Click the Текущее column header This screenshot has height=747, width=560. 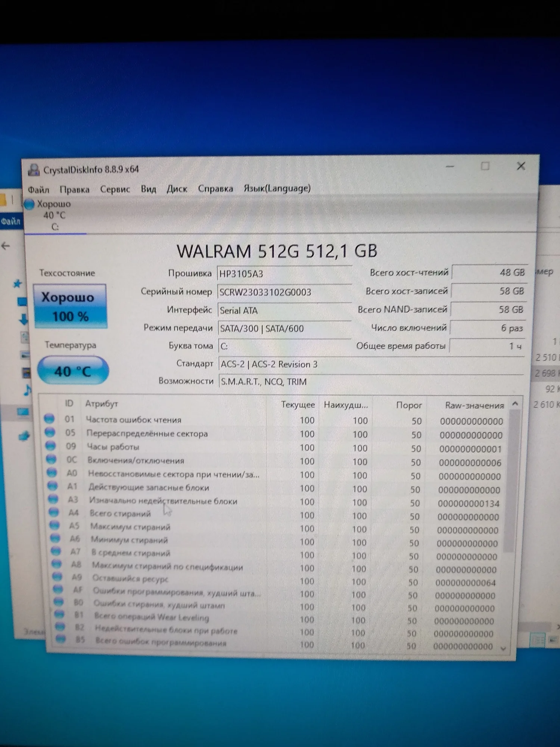click(x=298, y=405)
